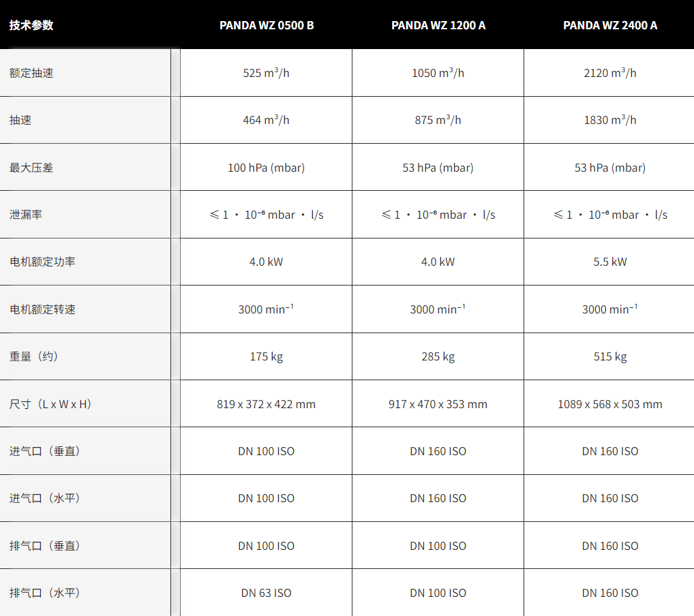Image resolution: width=694 pixels, height=616 pixels.
Task: Click the PANDA WZ 2400 A column header
Action: tap(610, 25)
